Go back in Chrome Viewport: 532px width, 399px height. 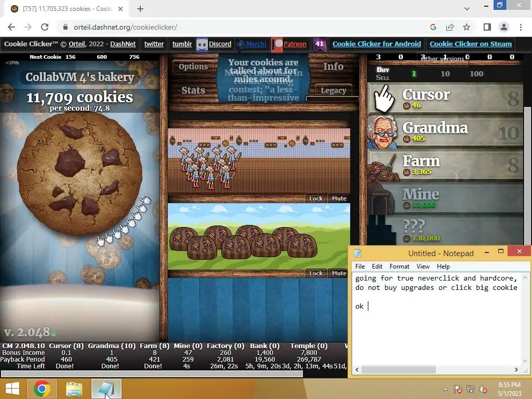coord(11,27)
